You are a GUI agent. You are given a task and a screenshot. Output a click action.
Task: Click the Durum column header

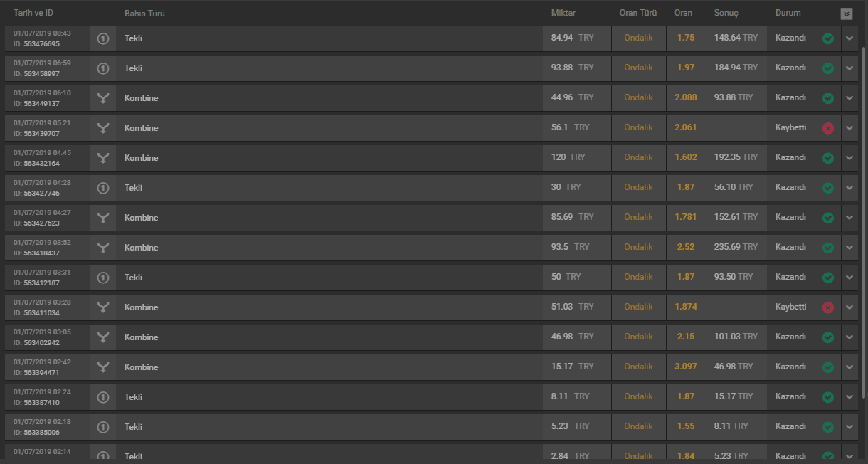[788, 13]
